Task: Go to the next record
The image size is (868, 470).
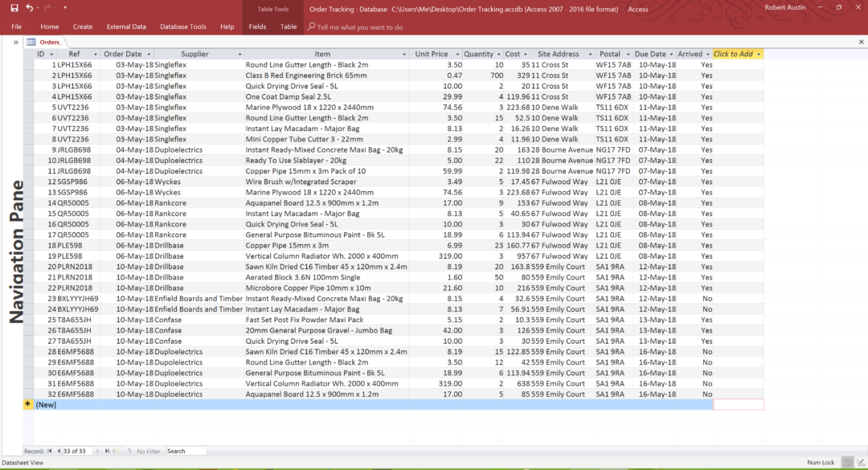Action: (x=98, y=452)
